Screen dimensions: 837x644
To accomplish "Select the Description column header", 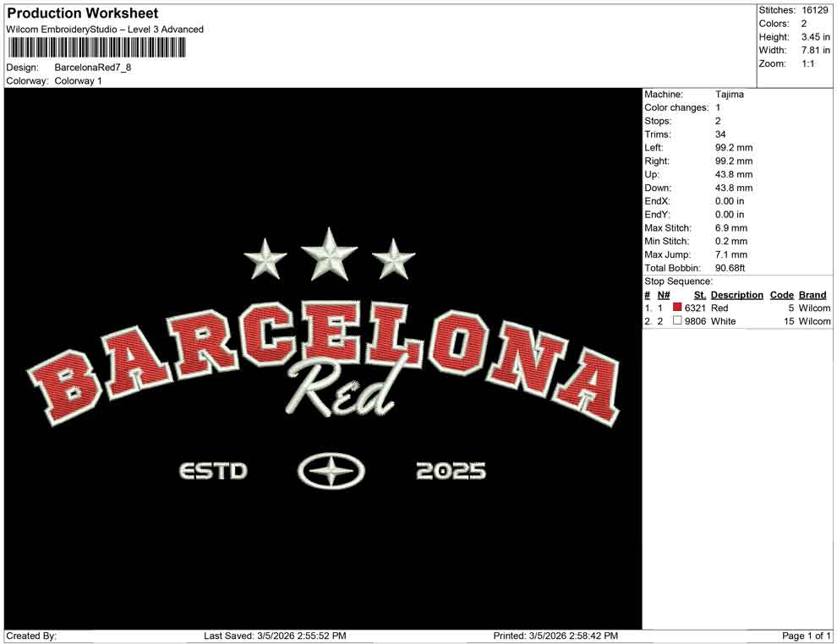I will point(736,294).
